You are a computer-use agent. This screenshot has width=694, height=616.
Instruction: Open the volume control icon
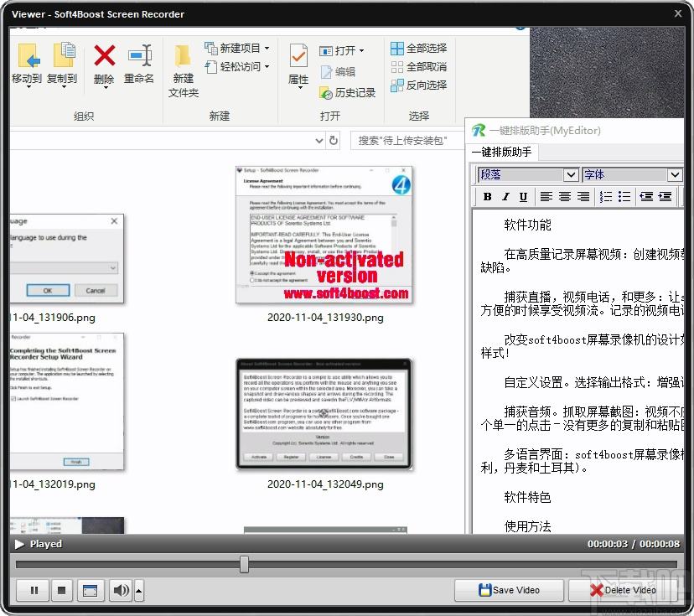(x=120, y=590)
